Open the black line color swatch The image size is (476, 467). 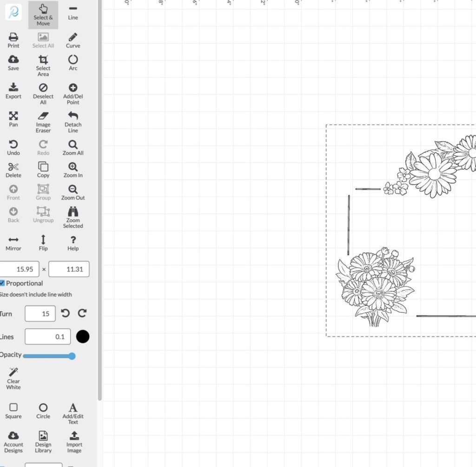pyautogui.click(x=83, y=337)
